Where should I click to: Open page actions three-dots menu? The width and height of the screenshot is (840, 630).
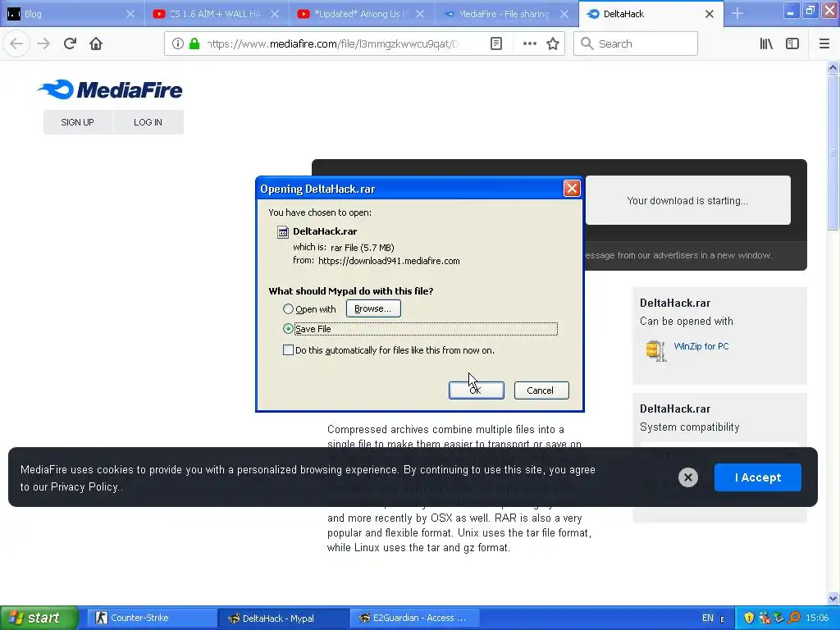point(529,44)
